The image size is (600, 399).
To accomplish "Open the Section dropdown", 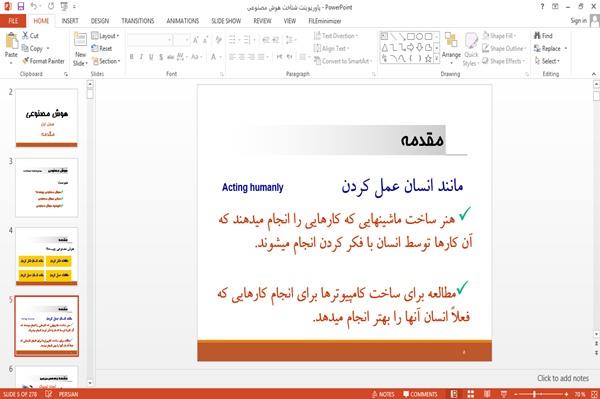I will pos(106,61).
